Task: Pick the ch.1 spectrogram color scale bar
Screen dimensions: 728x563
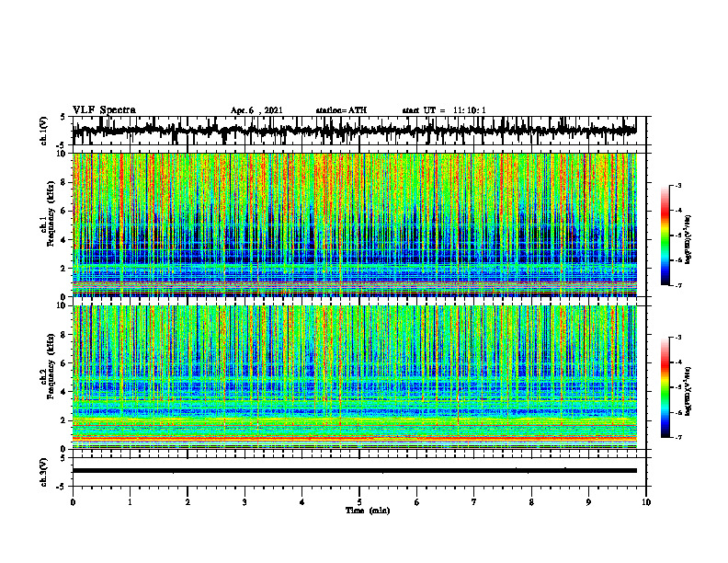Action: (x=665, y=236)
